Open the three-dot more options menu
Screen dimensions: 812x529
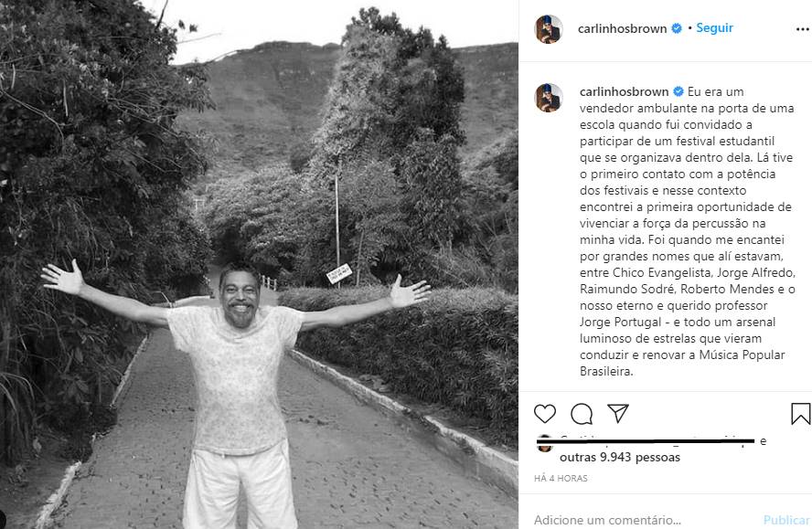click(x=803, y=29)
